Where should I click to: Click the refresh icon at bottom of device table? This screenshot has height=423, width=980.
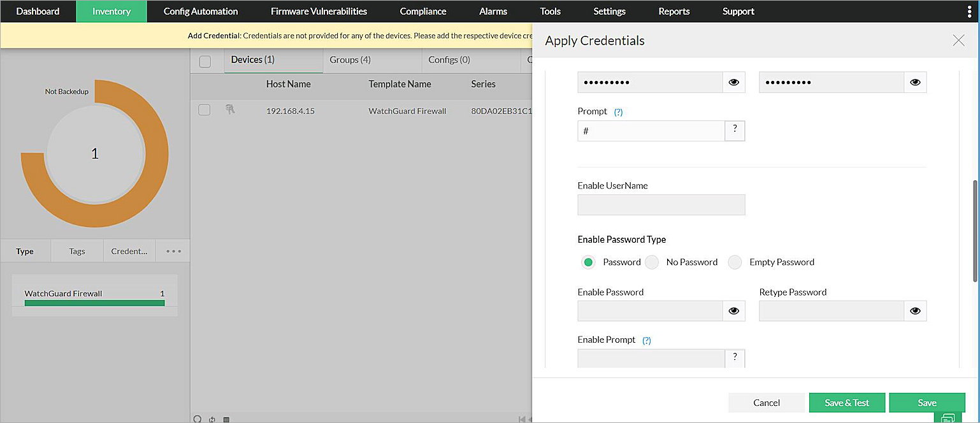coord(213,419)
